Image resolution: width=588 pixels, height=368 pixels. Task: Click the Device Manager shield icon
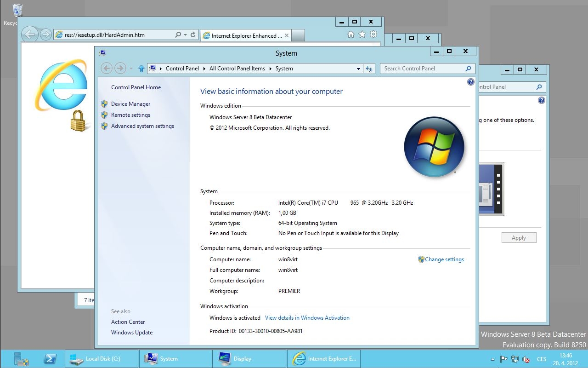(104, 104)
